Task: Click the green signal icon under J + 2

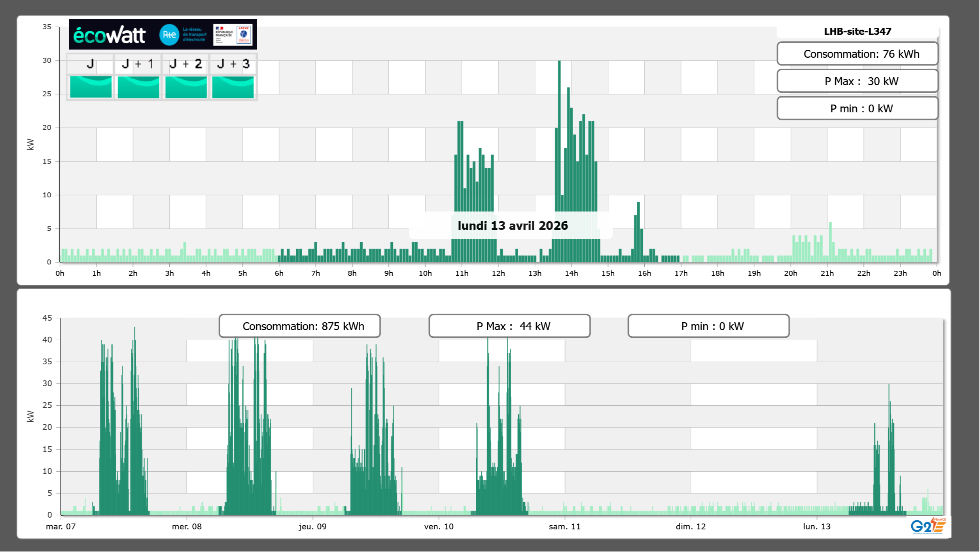Action: click(186, 87)
